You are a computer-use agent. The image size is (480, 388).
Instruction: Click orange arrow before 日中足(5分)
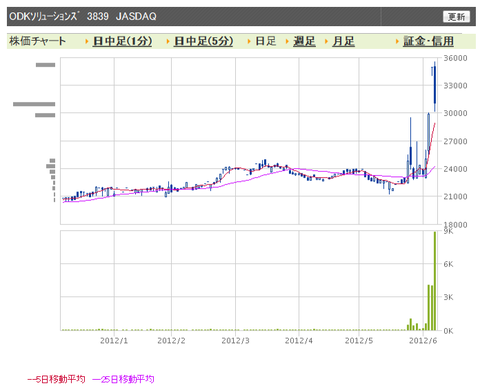click(168, 42)
